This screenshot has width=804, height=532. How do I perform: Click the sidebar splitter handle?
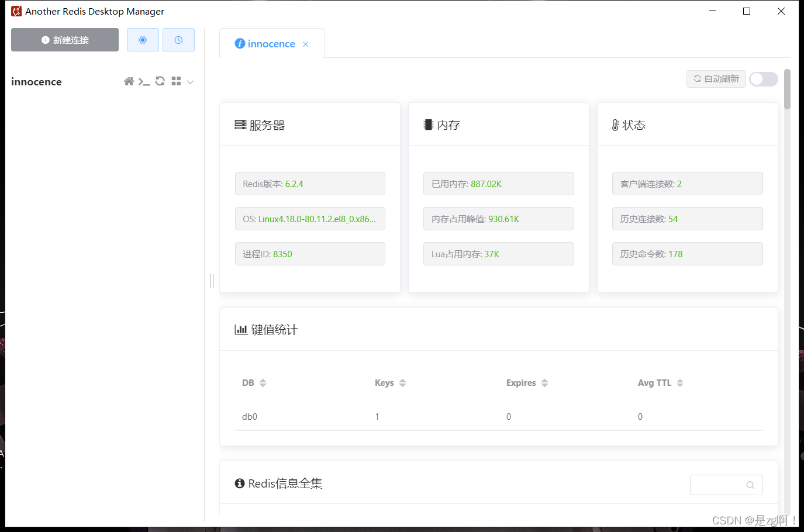pyautogui.click(x=212, y=281)
